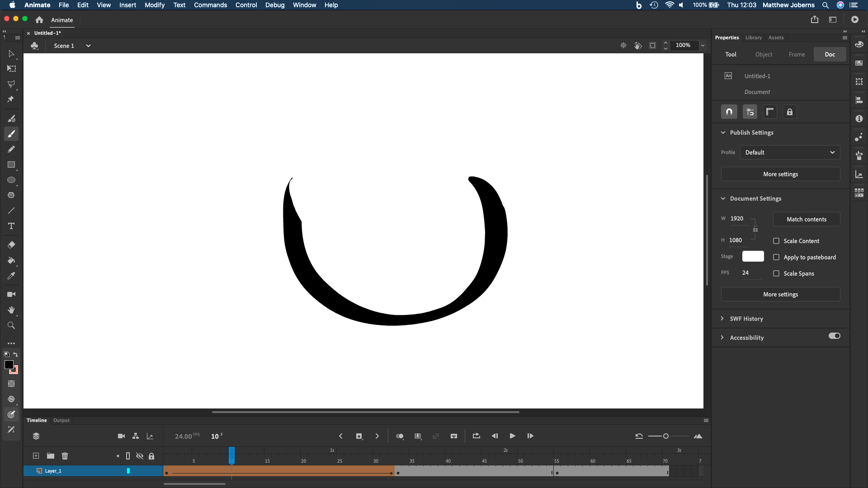The width and height of the screenshot is (868, 488).
Task: Open the Stage color swatch picker
Action: 753,256
